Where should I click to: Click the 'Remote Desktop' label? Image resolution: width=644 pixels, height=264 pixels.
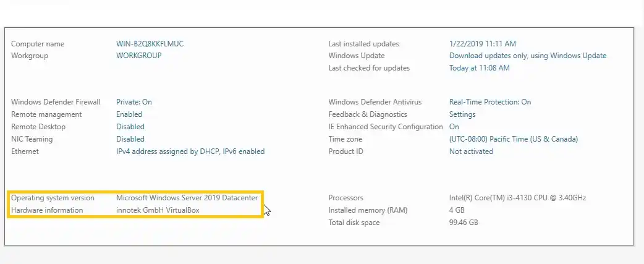point(38,127)
